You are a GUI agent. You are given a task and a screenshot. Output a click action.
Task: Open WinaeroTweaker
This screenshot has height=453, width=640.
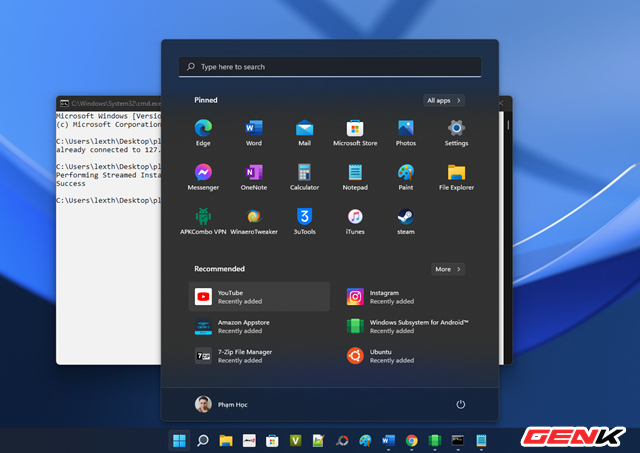(253, 221)
